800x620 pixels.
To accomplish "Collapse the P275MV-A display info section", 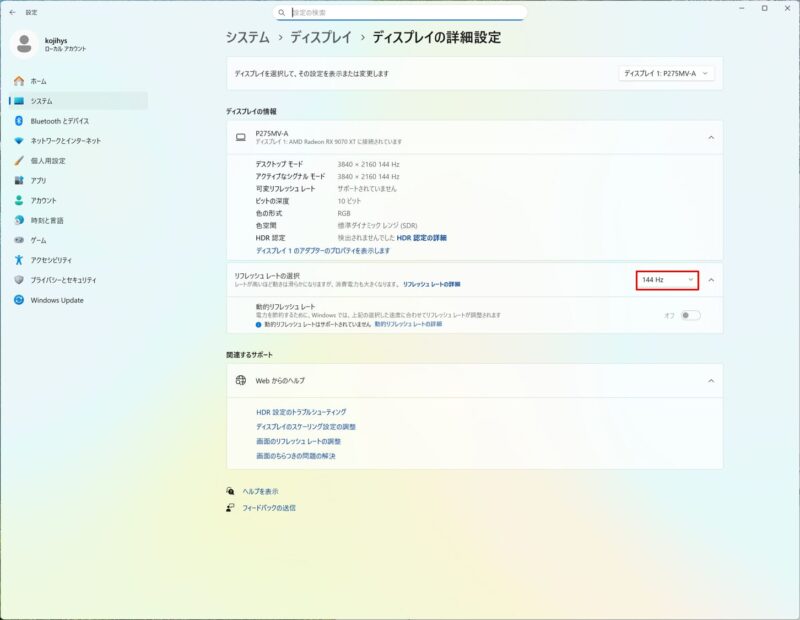I will click(x=711, y=137).
